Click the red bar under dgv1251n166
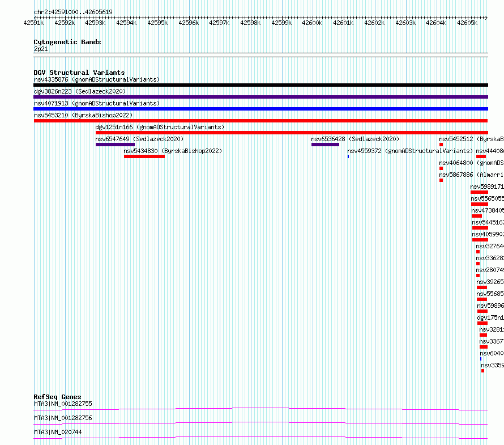Image resolution: width=504 pixels, height=445 pixels. (292, 133)
